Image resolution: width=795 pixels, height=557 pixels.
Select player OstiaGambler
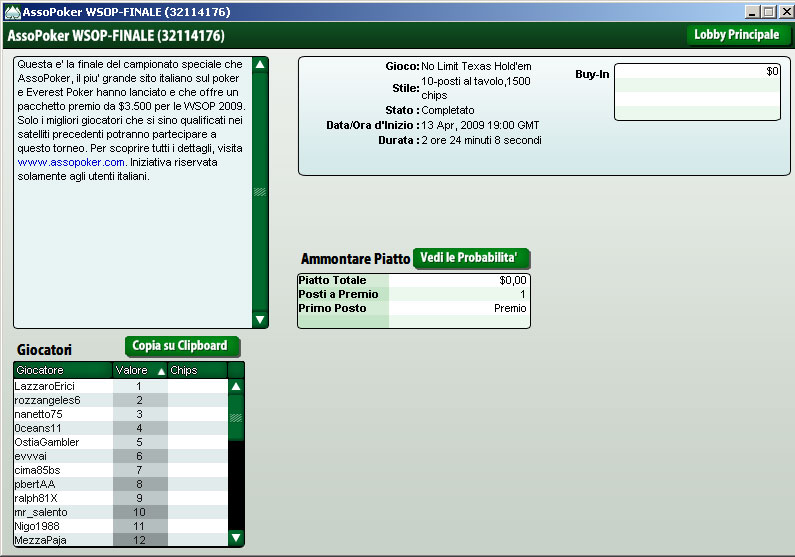121,442
